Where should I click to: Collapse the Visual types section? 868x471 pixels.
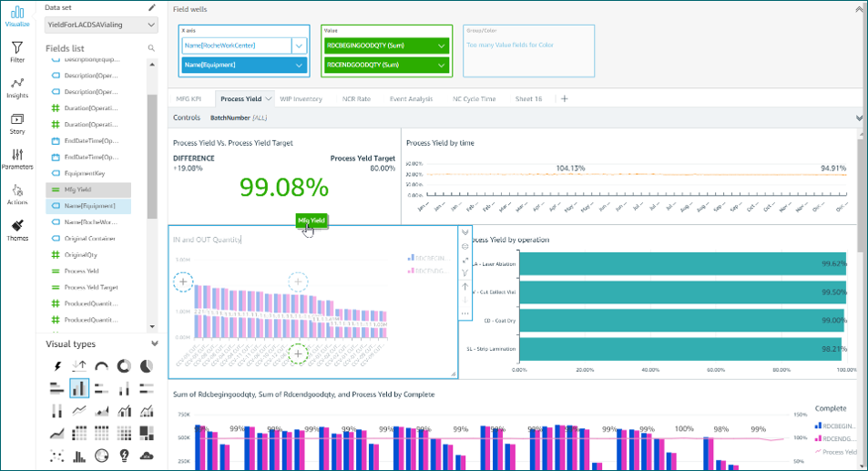pyautogui.click(x=155, y=343)
